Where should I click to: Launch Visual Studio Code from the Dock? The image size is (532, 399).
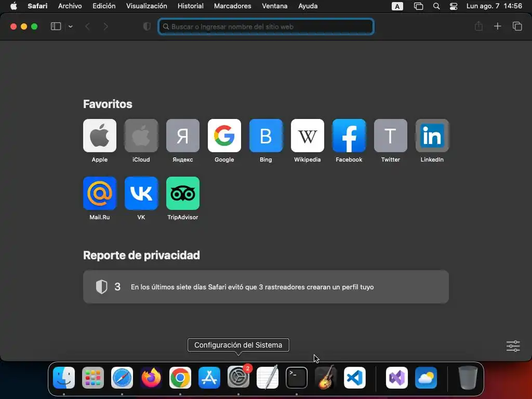355,377
